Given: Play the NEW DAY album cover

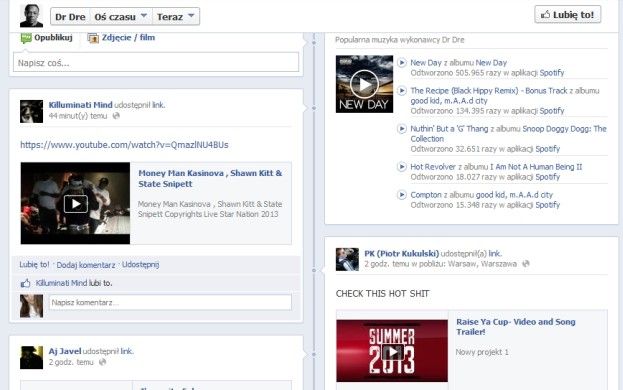Looking at the screenshot, I should tap(364, 84).
